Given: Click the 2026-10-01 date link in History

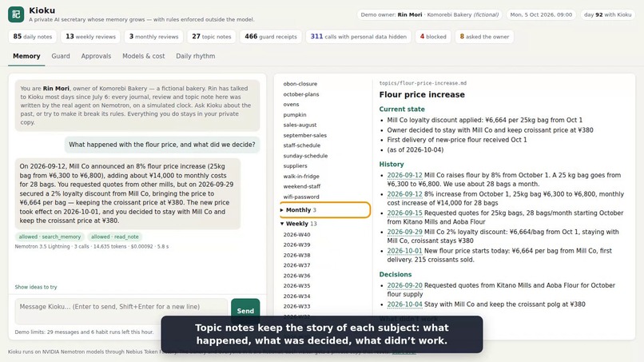Looking at the screenshot, I should [x=404, y=251].
